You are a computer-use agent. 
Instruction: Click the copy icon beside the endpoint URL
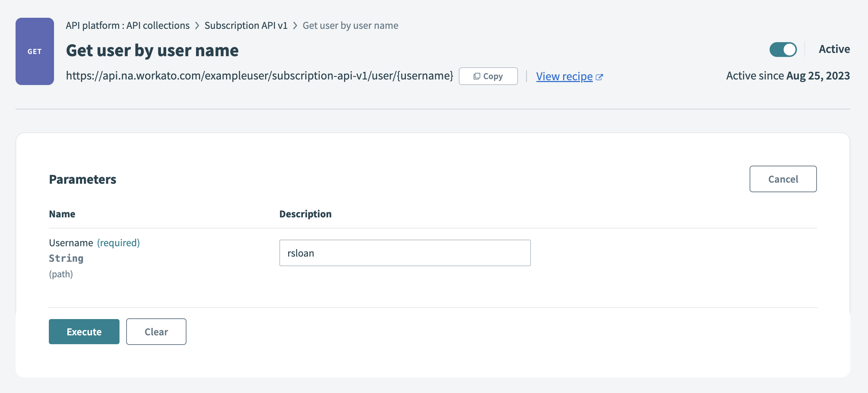coord(477,76)
